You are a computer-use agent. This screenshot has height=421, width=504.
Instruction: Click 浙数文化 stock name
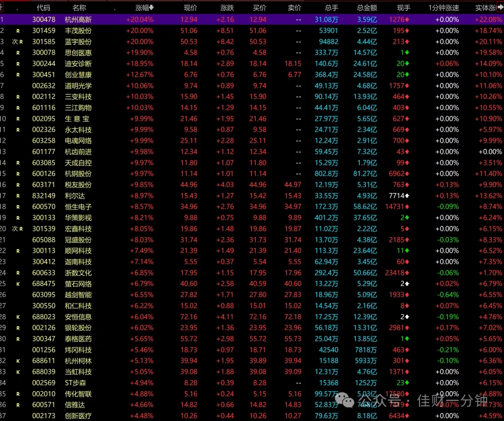point(78,273)
